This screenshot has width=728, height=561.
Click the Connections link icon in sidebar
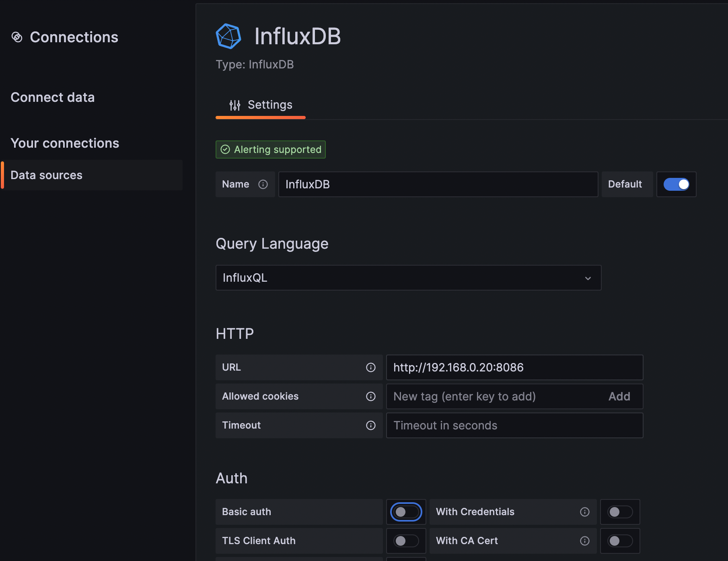tap(17, 37)
